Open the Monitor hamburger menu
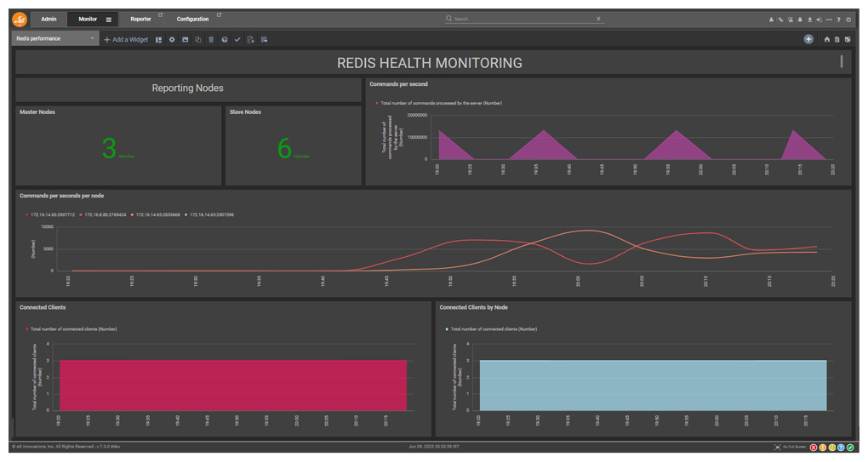 [109, 20]
